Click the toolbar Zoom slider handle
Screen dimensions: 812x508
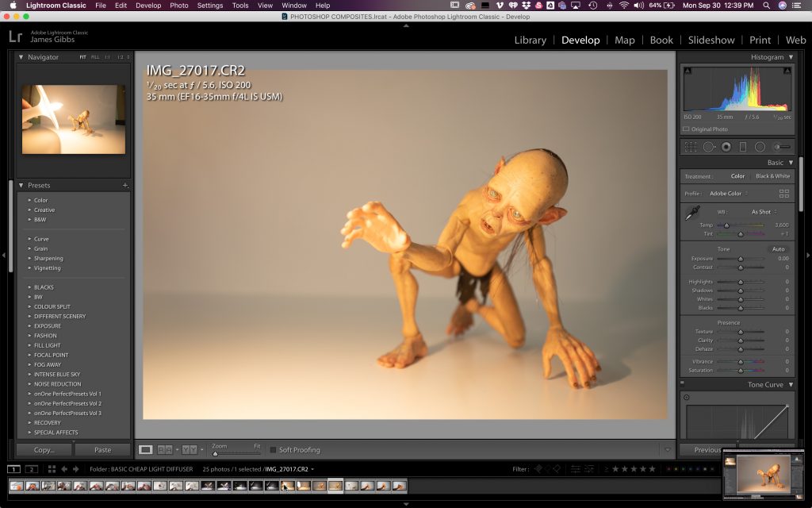click(x=215, y=453)
